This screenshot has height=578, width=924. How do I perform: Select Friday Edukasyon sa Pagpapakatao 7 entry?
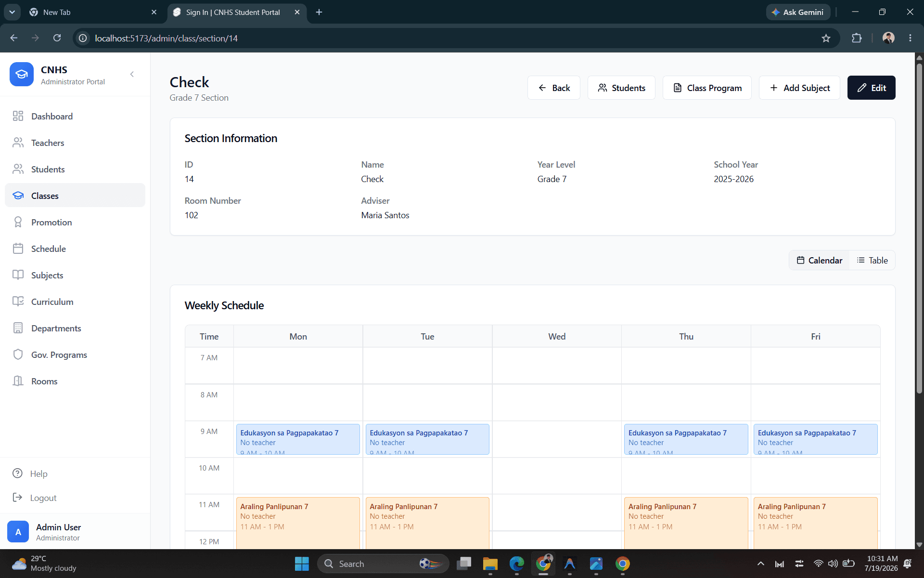click(x=815, y=439)
